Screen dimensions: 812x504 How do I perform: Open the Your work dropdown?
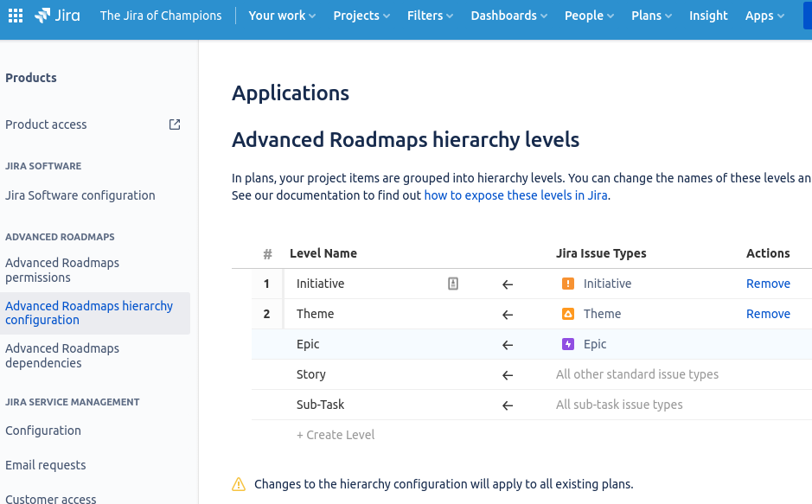pyautogui.click(x=282, y=16)
